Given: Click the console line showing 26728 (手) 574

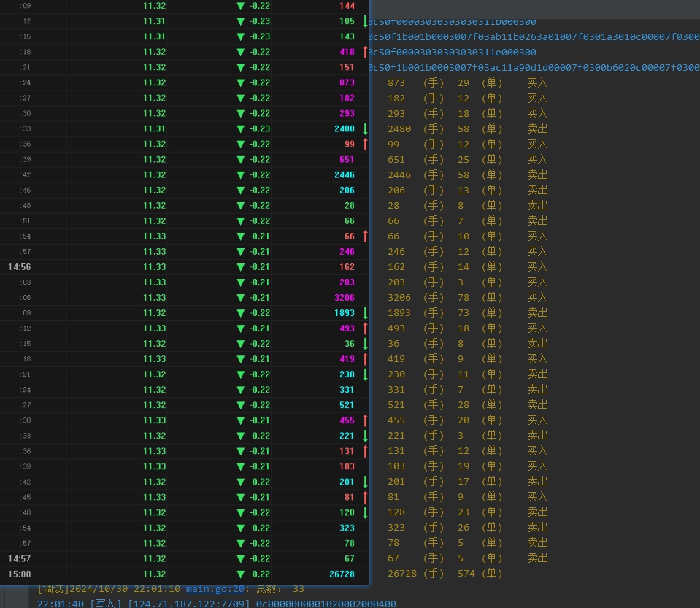Looking at the screenshot, I should pos(445,574).
